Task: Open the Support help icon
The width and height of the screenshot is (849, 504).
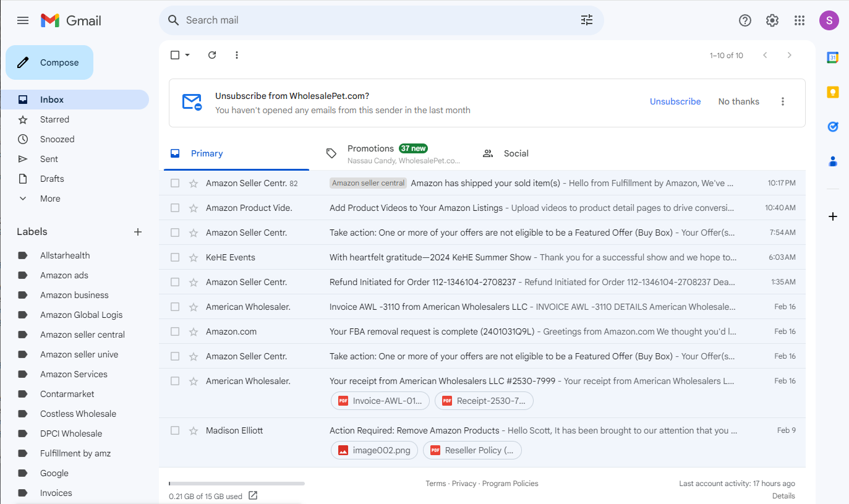Action: click(x=745, y=20)
